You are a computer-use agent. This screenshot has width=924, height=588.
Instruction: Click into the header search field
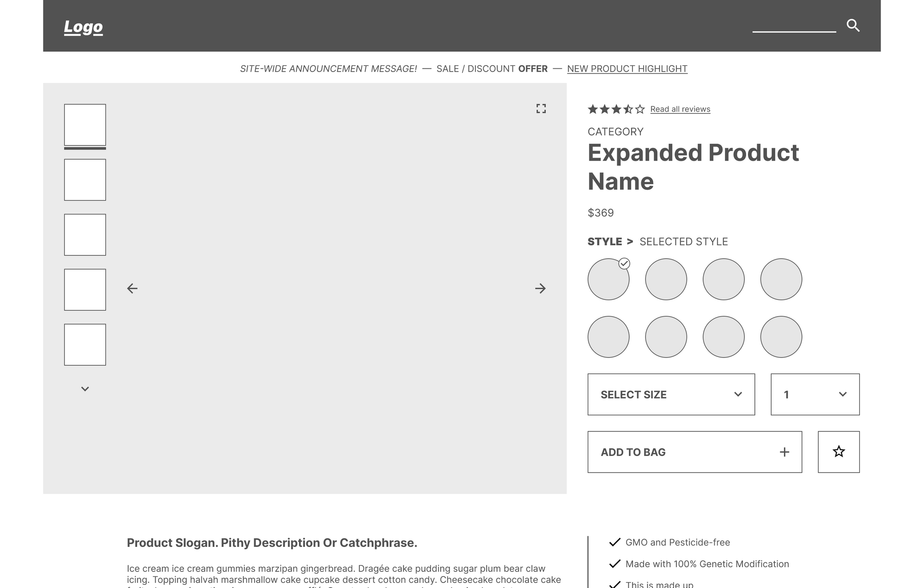794,25
